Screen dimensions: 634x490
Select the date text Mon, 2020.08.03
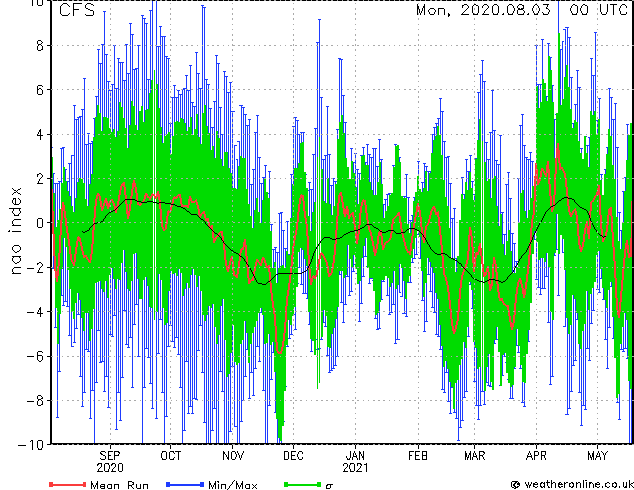483,10
